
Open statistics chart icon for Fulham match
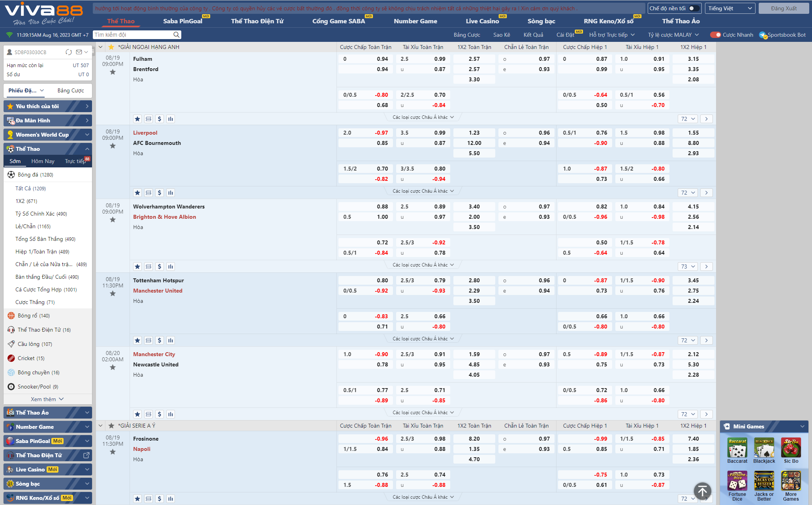pyautogui.click(x=171, y=119)
